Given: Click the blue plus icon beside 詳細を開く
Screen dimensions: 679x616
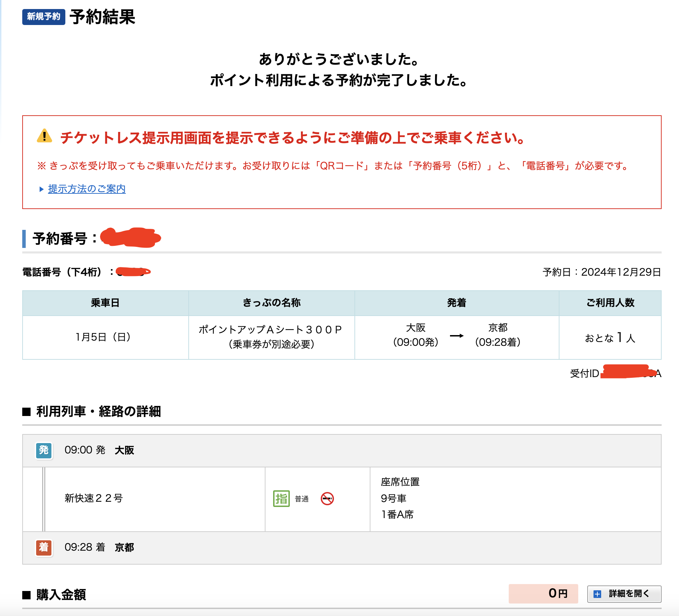Looking at the screenshot, I should [x=597, y=594].
